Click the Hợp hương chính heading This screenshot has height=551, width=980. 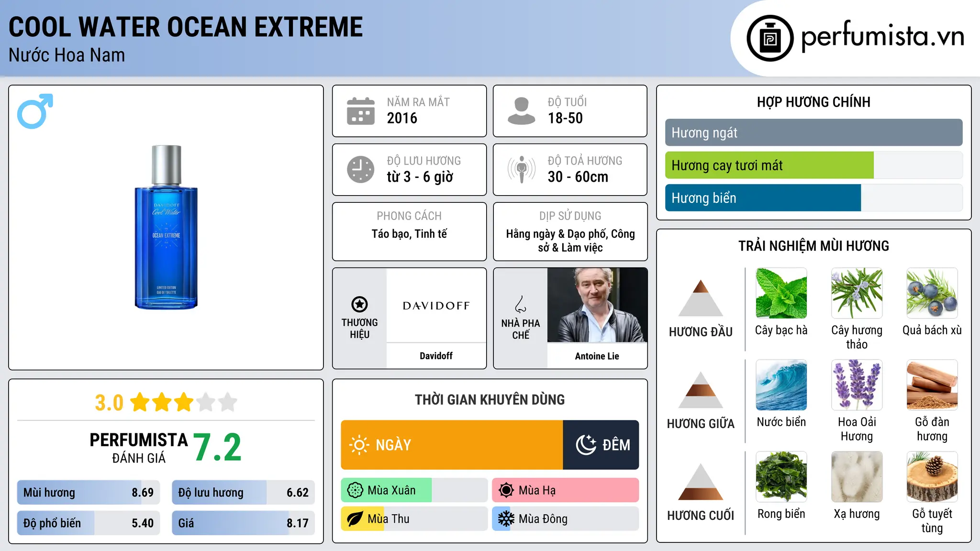pyautogui.click(x=813, y=102)
